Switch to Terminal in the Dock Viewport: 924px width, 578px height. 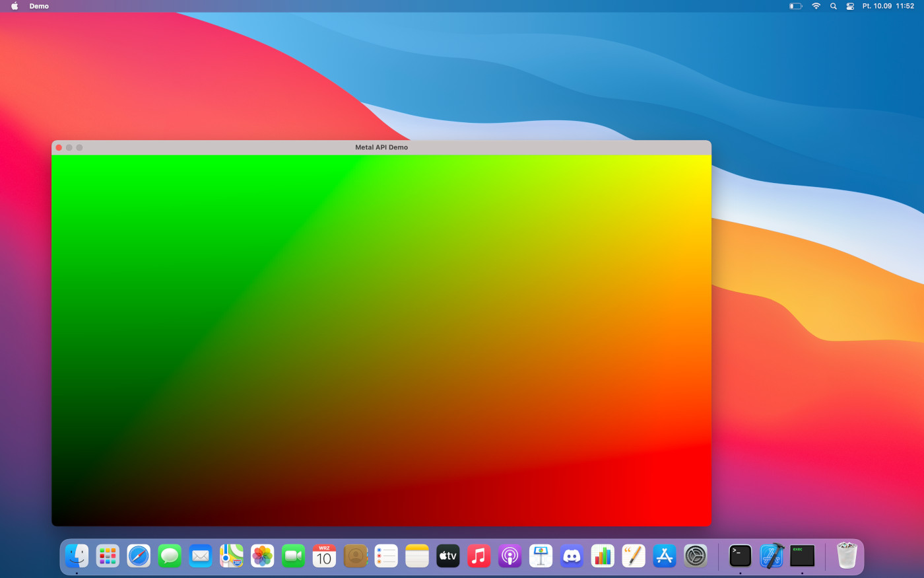pyautogui.click(x=741, y=556)
